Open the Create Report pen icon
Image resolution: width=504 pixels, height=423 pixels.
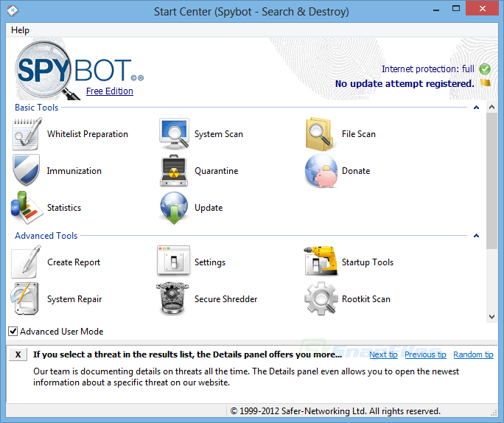point(27,262)
